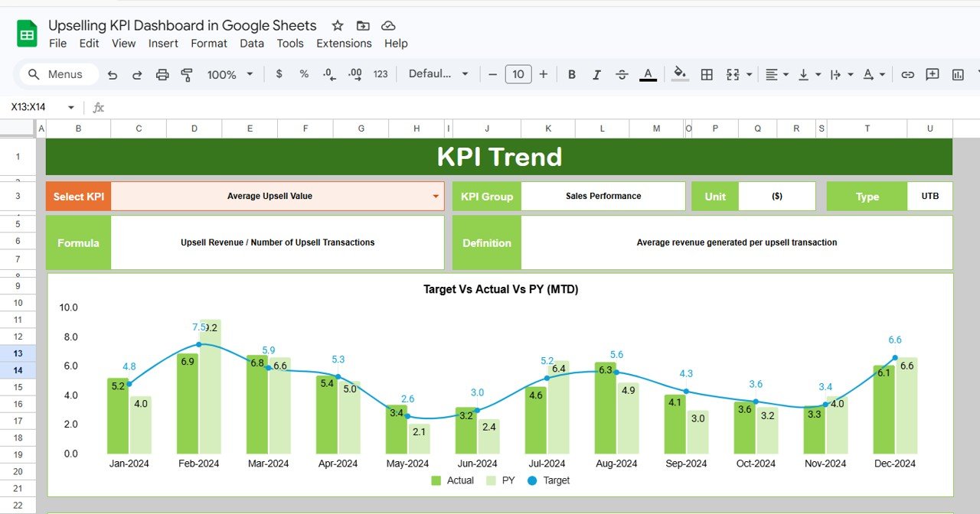Toggle bold formatting
980x514 pixels.
(571, 74)
